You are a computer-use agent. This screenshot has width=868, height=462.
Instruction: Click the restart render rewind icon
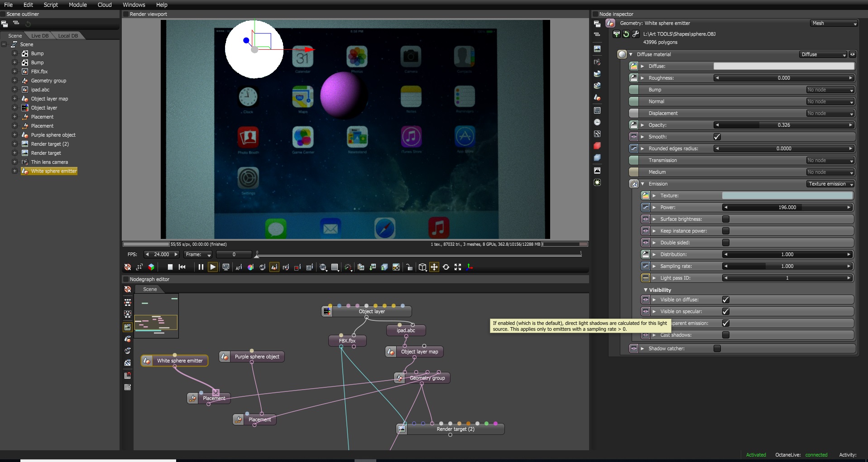pos(182,267)
